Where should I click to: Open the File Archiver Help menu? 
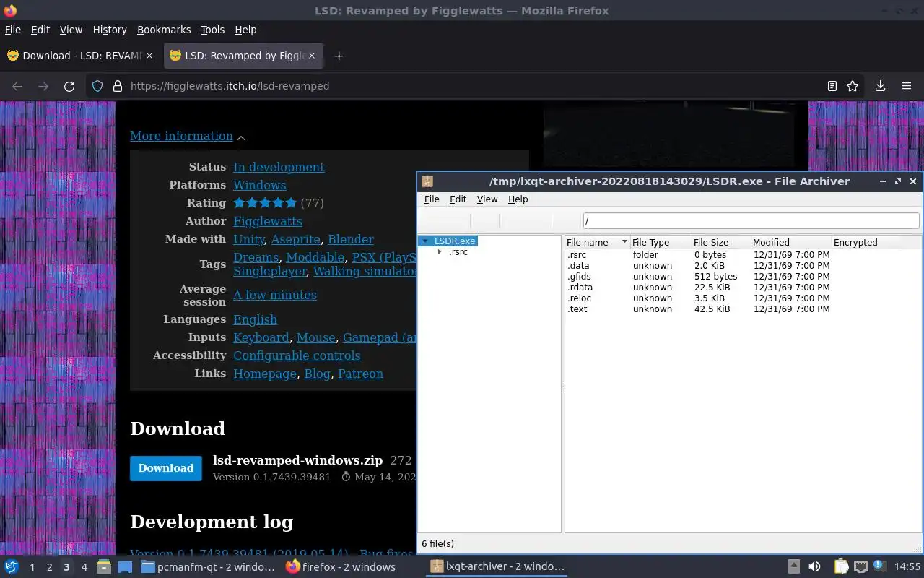pos(518,199)
